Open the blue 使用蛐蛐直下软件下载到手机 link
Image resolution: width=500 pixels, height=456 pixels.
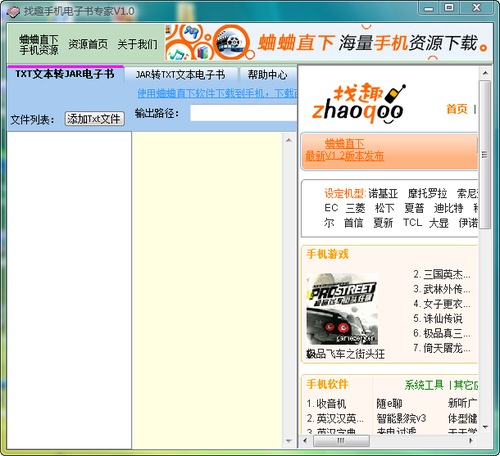pyautogui.click(x=217, y=93)
